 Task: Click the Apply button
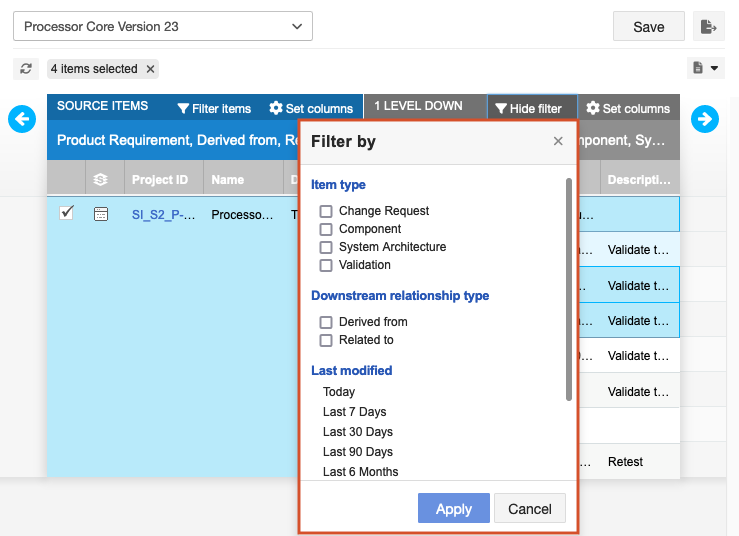453,509
